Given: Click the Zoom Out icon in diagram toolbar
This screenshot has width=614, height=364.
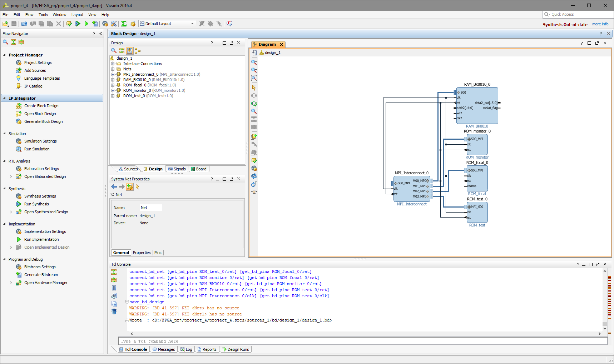Looking at the screenshot, I should pyautogui.click(x=254, y=70).
